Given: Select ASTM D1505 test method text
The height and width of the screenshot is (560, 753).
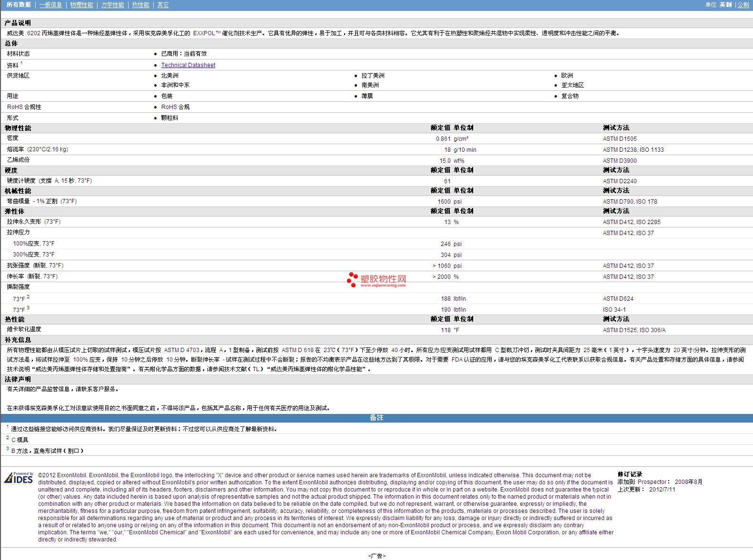Looking at the screenshot, I should (620, 139).
